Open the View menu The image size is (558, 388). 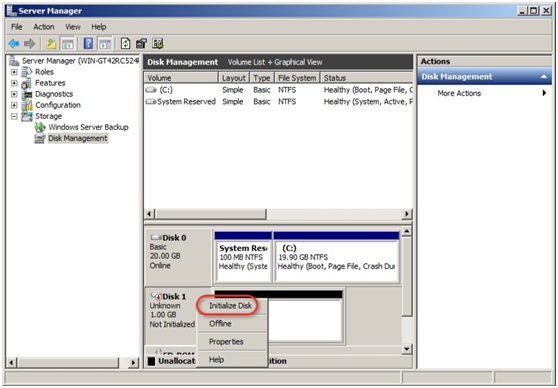click(73, 27)
